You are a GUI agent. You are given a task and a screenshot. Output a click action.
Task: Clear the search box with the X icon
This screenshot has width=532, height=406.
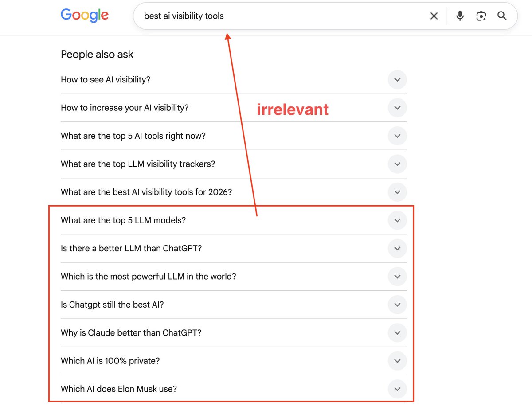click(434, 16)
